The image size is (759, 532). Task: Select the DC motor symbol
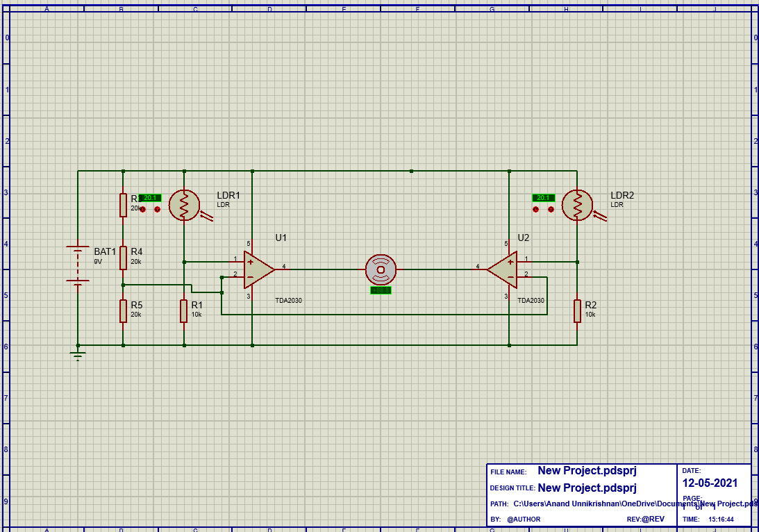pos(380,269)
